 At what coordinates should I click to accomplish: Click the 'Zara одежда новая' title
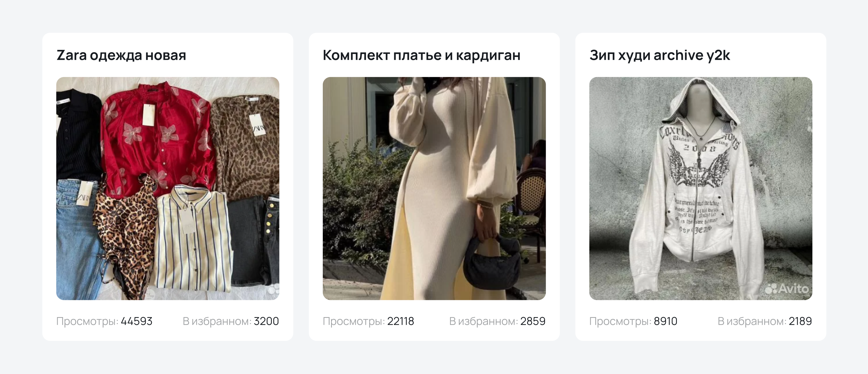coord(121,55)
